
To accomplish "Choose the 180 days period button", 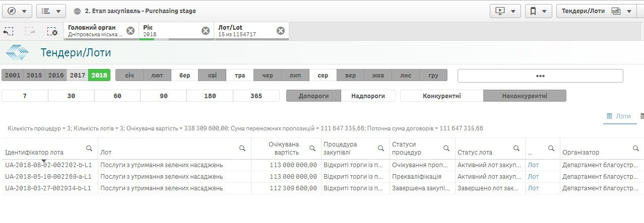I will click(x=210, y=96).
